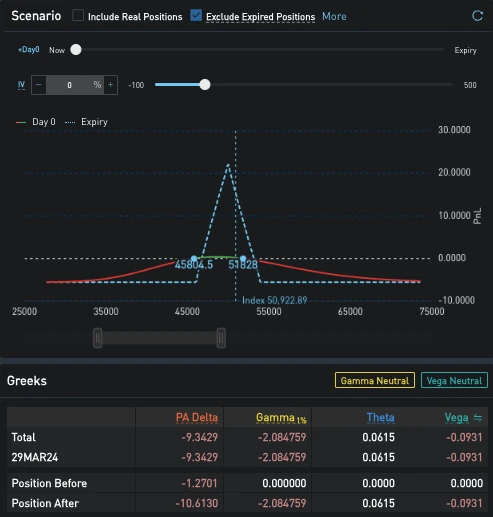The width and height of the screenshot is (493, 517).
Task: Click the Vega Neutral button
Action: (x=454, y=380)
